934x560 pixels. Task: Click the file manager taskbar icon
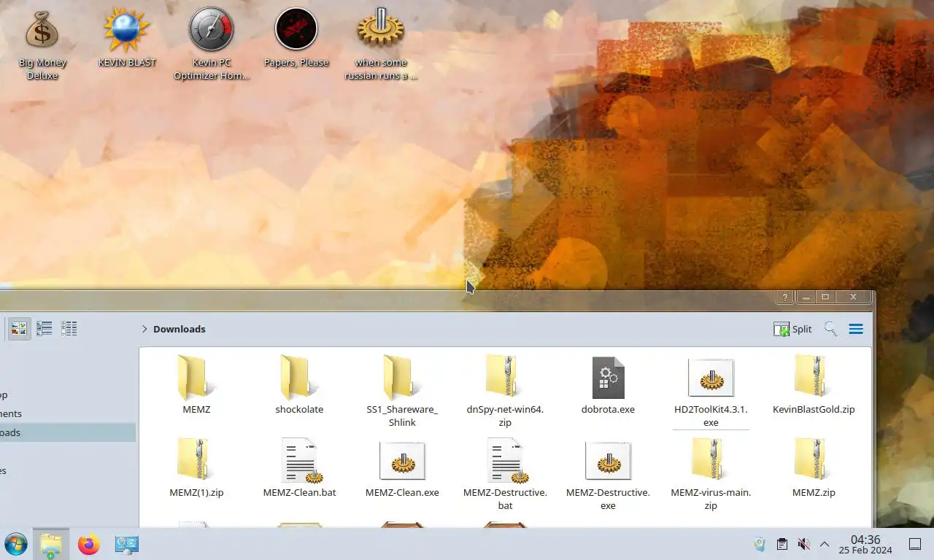[50, 544]
